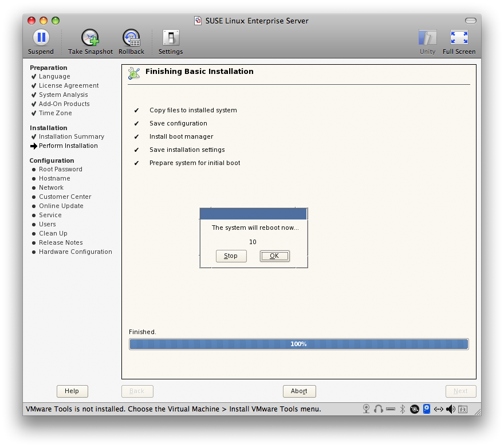Click the sound speaker status icon
Viewport: 504px width, 447px height.
(x=451, y=409)
